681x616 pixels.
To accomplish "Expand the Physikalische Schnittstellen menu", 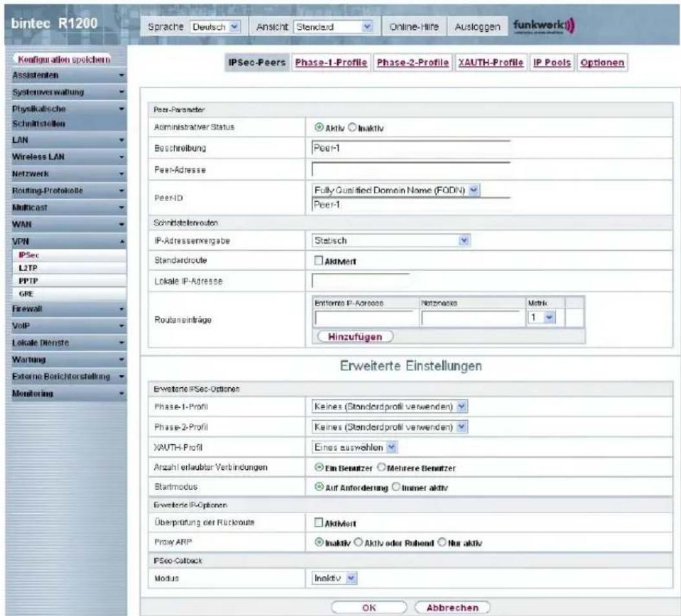I will [x=67, y=116].
